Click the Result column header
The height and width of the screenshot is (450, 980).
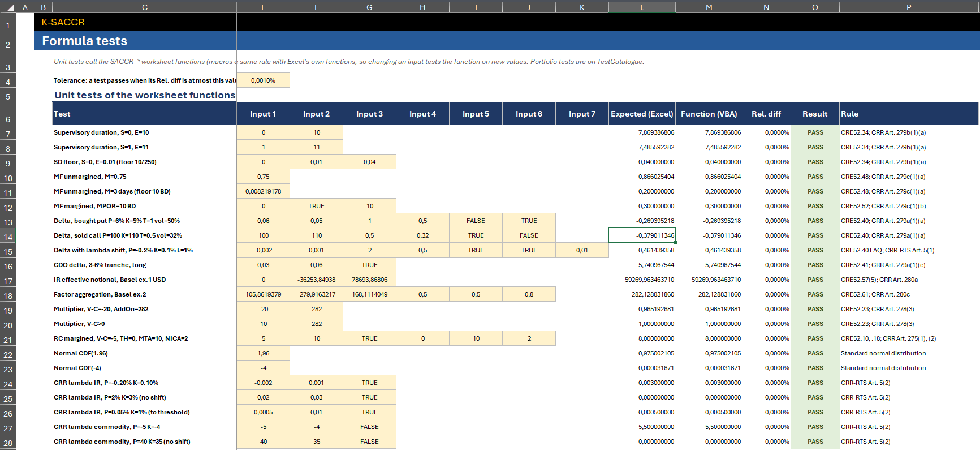click(x=815, y=114)
